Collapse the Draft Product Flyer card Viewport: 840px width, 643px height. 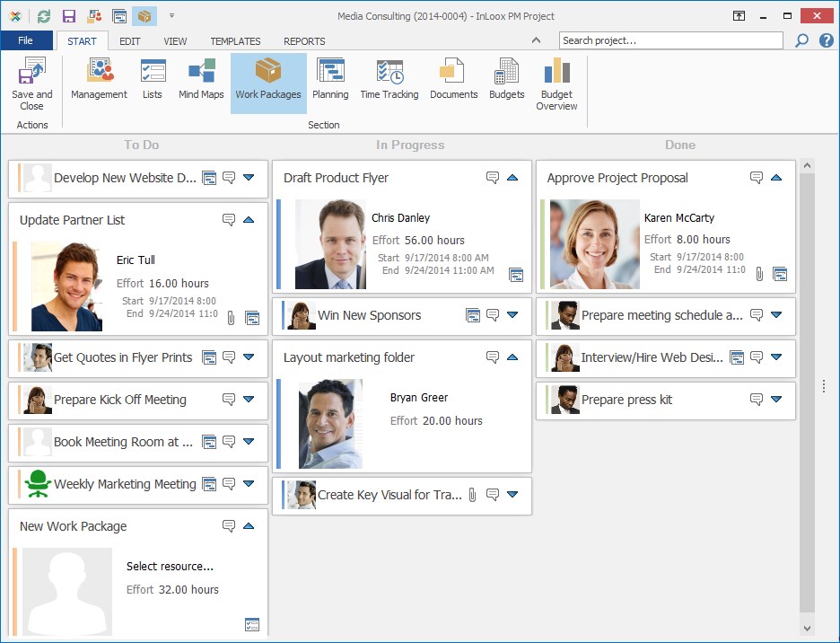click(512, 178)
